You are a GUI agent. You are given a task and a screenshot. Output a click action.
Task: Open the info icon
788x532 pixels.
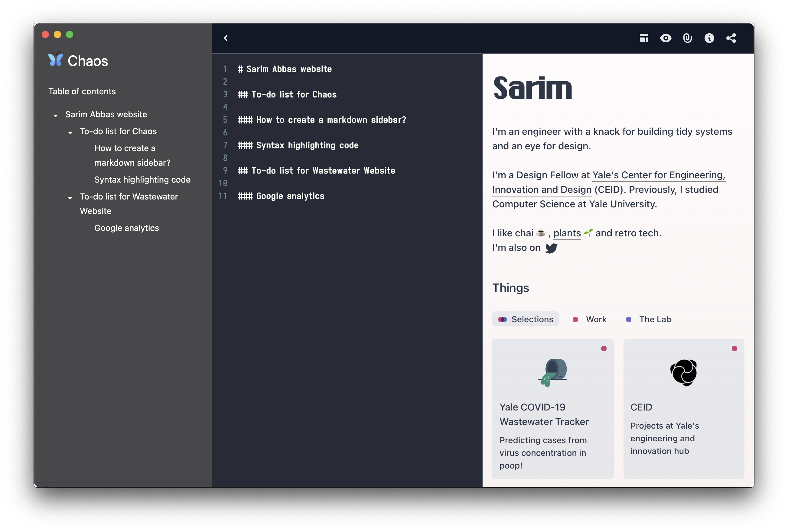pos(709,38)
